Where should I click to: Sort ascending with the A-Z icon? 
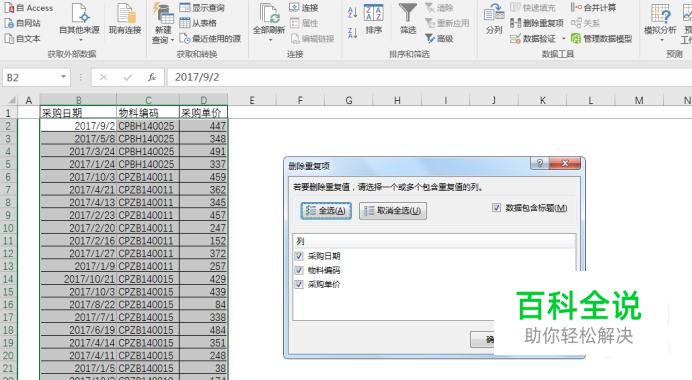[x=352, y=12]
